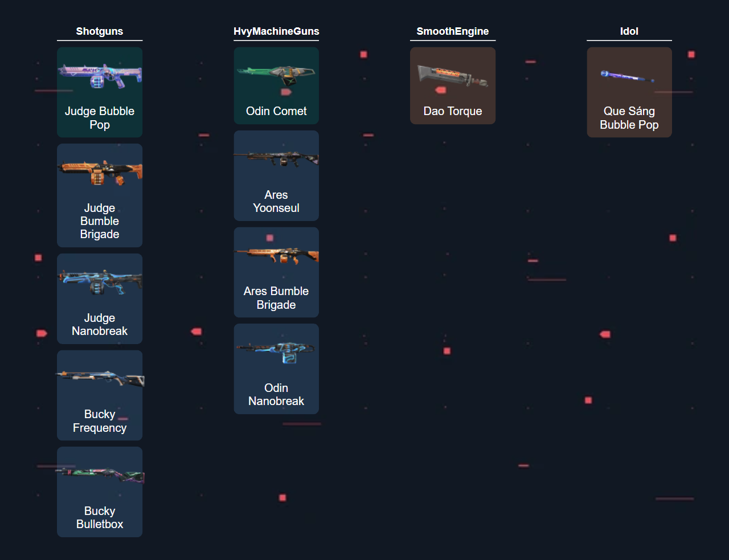
Task: Open the Idol category heading
Action: (x=629, y=31)
